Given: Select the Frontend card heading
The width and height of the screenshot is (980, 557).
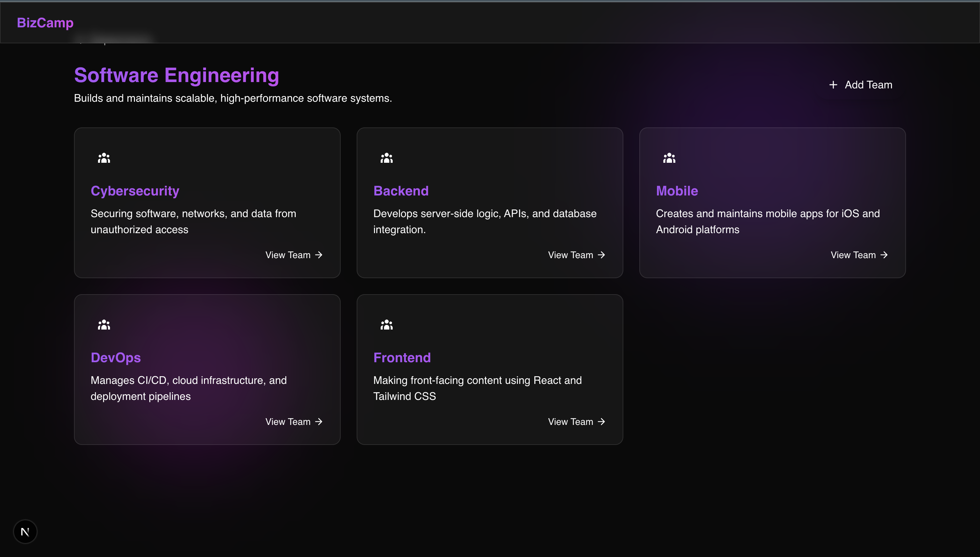Looking at the screenshot, I should (x=402, y=358).
